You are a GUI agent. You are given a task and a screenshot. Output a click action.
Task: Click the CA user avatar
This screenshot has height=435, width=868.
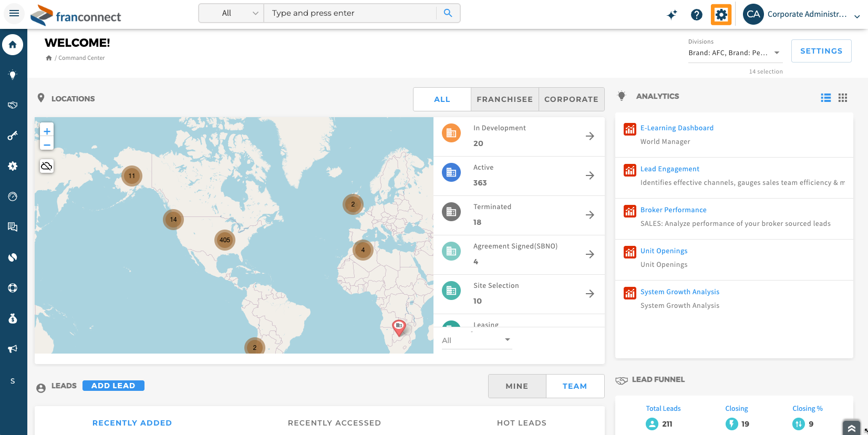(753, 14)
